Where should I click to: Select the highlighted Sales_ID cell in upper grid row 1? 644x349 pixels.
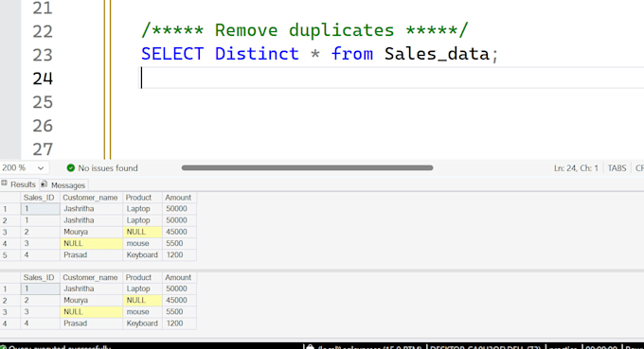(x=40, y=209)
